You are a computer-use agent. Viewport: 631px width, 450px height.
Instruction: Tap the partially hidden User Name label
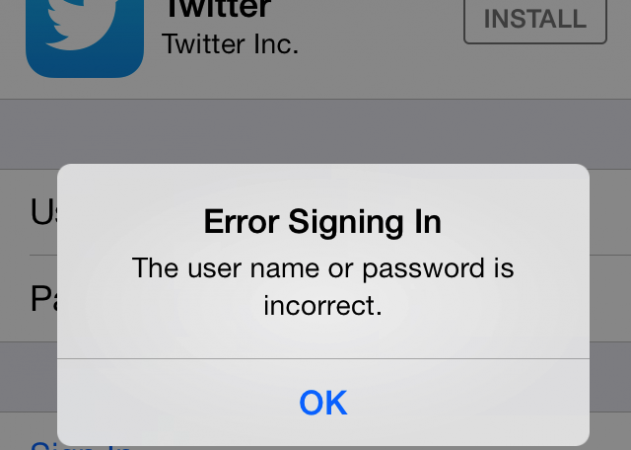pyautogui.click(x=43, y=212)
